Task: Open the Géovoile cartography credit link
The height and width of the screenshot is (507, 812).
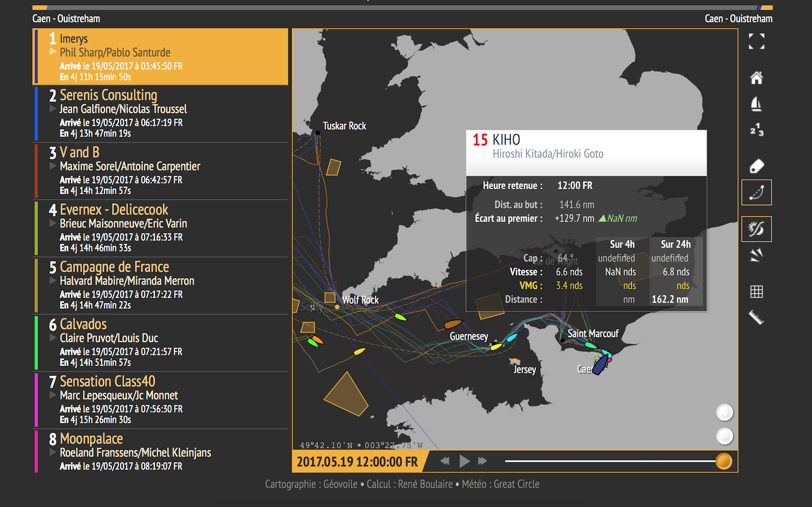Action: (x=340, y=484)
